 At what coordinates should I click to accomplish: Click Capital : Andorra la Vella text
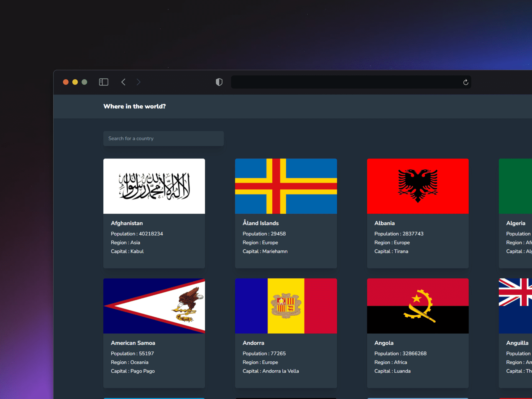point(271,371)
